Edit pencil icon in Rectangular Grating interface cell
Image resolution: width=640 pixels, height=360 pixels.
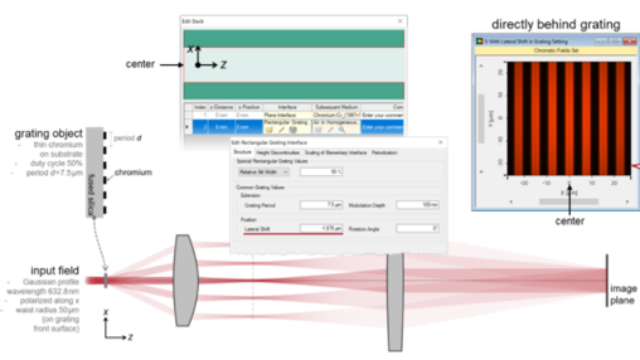tap(281, 130)
